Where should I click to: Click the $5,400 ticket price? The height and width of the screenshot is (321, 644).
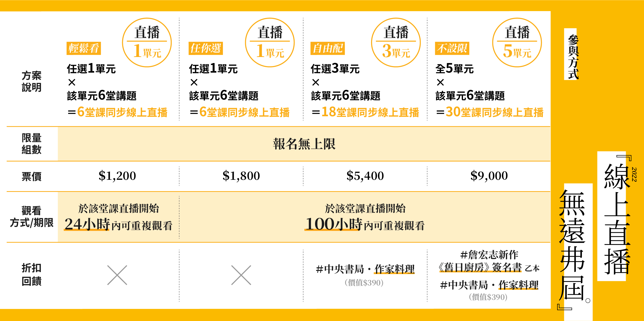coord(365,176)
